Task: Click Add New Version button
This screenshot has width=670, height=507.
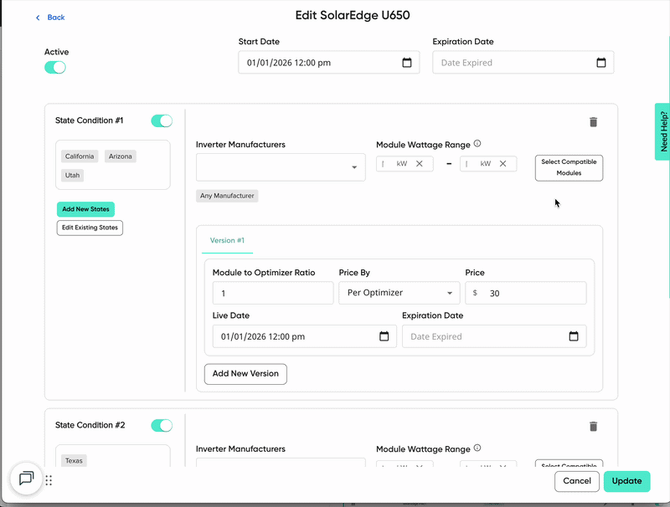Action: point(246,374)
